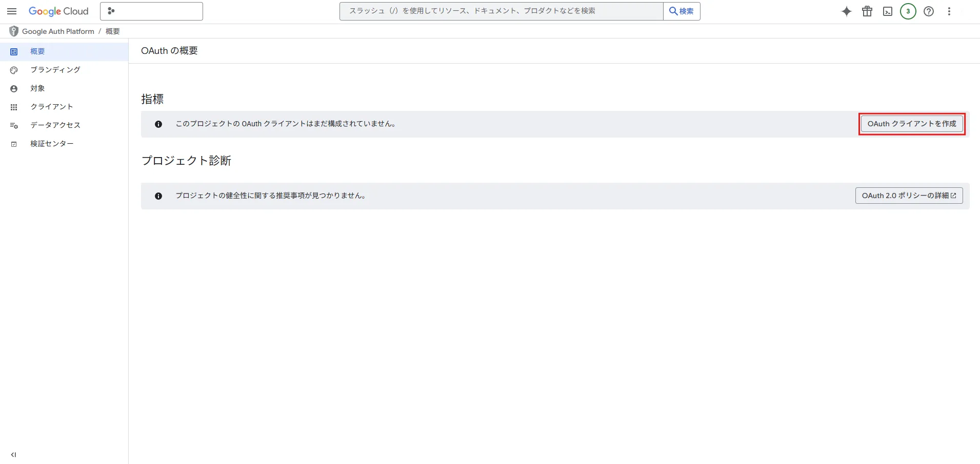Image resolution: width=980 pixels, height=464 pixels.
Task: Open 検証センター sidebar item
Action: coord(64,144)
